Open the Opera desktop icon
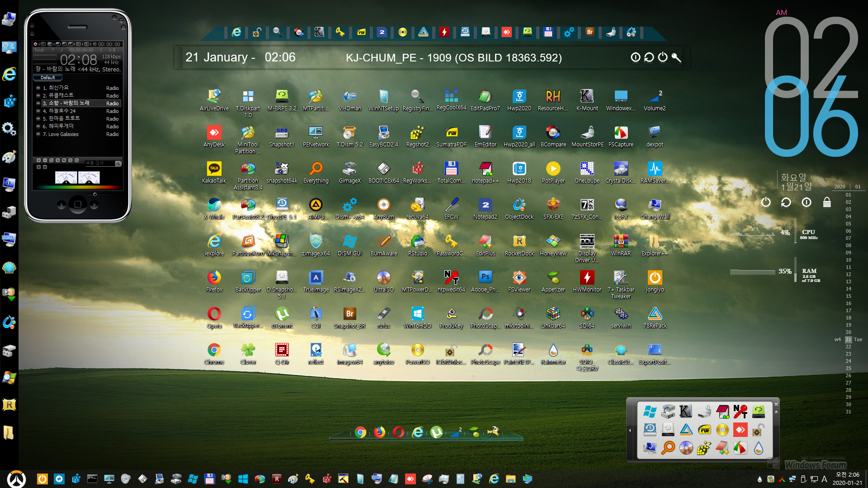 coord(214,317)
